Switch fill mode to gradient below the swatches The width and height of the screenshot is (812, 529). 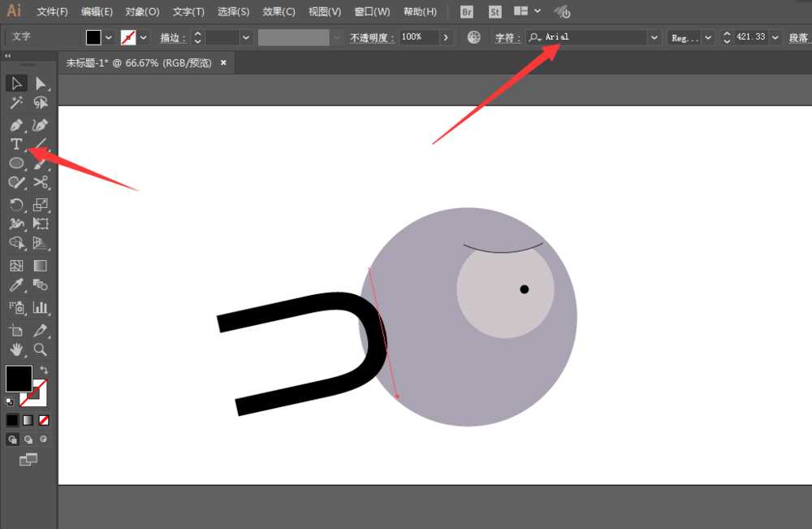[27, 419]
